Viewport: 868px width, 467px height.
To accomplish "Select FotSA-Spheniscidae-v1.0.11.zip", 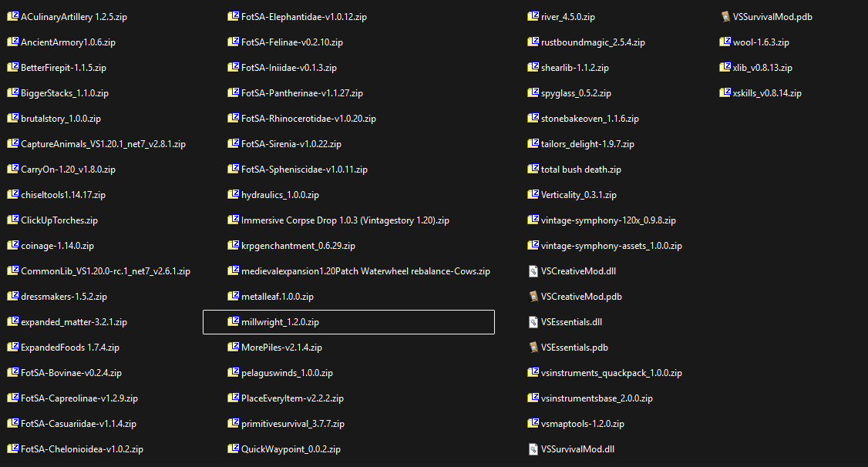I will click(304, 170).
